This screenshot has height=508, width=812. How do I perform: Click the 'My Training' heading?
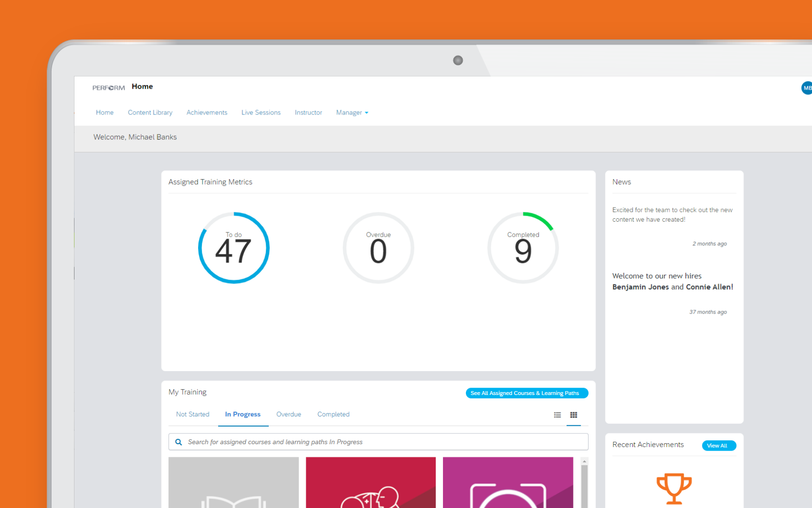(187, 392)
